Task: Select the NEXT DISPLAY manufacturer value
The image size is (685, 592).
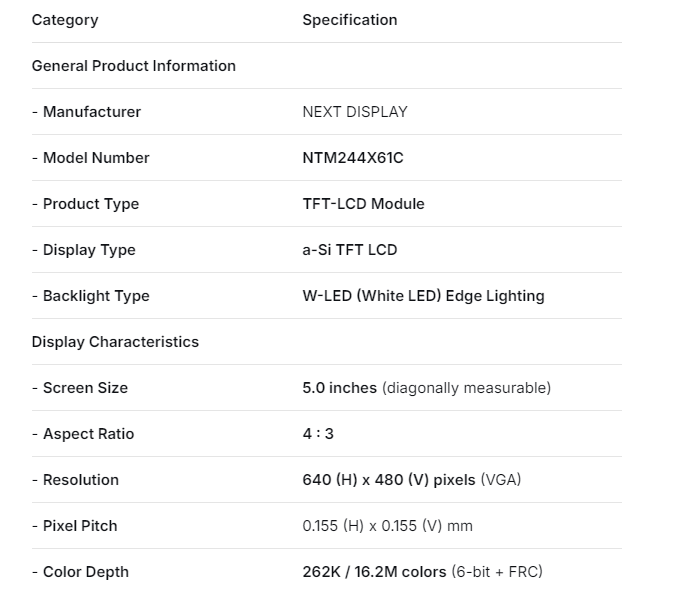Action: (355, 112)
